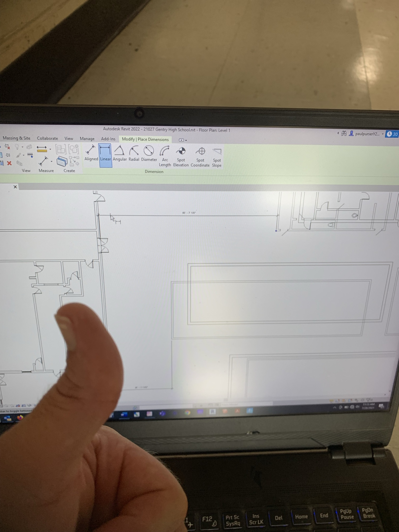Select the Linear dimension tool
The height and width of the screenshot is (532, 399).
[x=105, y=155]
